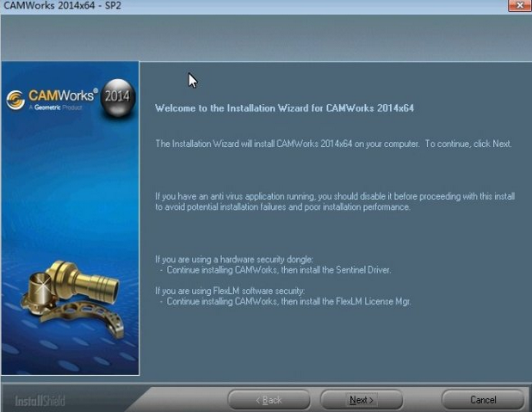Click the Cancel button

click(x=483, y=400)
